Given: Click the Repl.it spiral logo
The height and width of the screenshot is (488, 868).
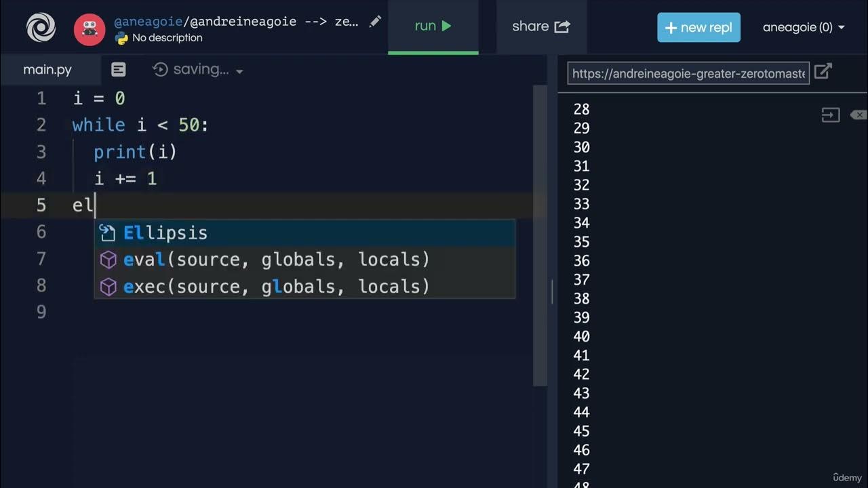Looking at the screenshot, I should pyautogui.click(x=41, y=28).
